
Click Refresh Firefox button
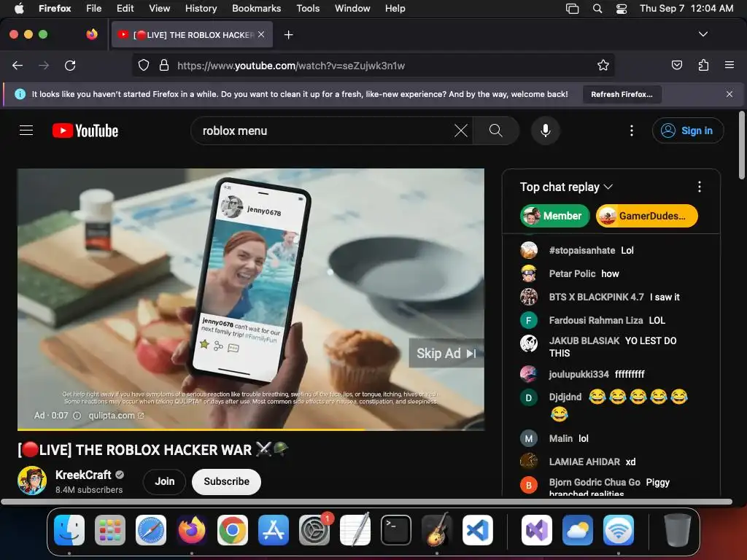point(622,94)
